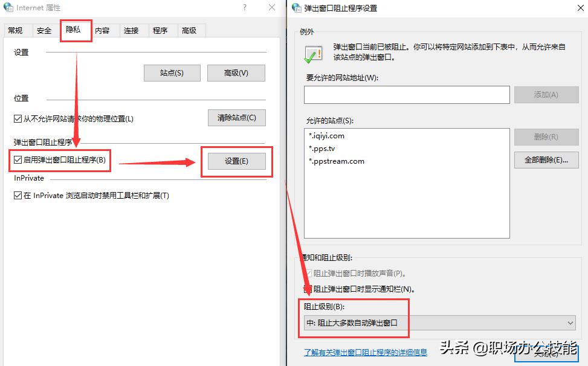This screenshot has height=366, width=588.
Task: Click the popup settings dialog title bar icon
Action: pyautogui.click(x=296, y=8)
